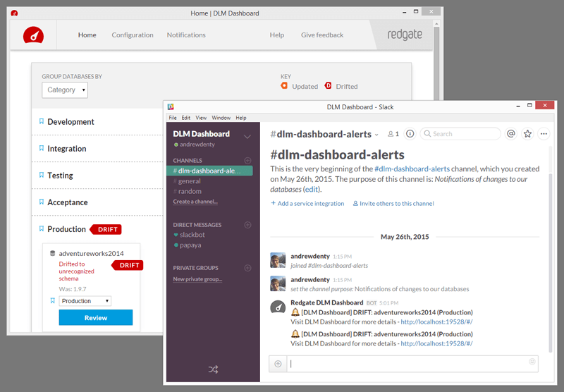This screenshot has width=564, height=392.
Task: Expand the Testing category
Action: coord(60,176)
